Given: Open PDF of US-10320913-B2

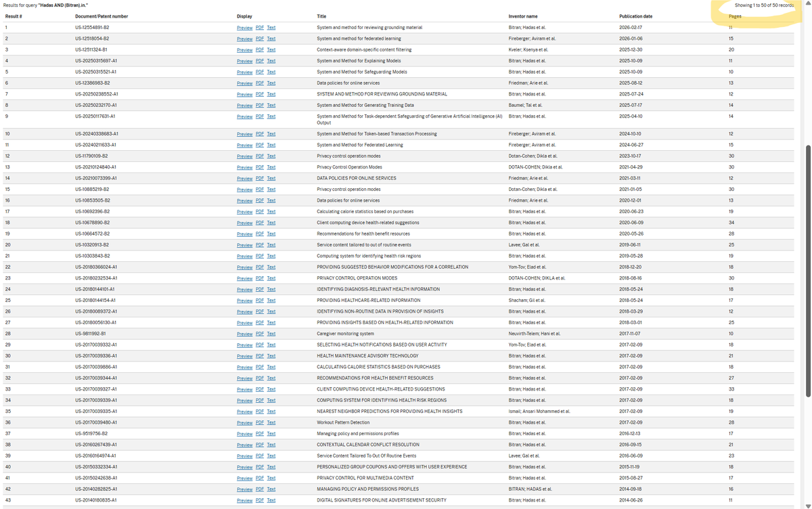Looking at the screenshot, I should point(260,245).
